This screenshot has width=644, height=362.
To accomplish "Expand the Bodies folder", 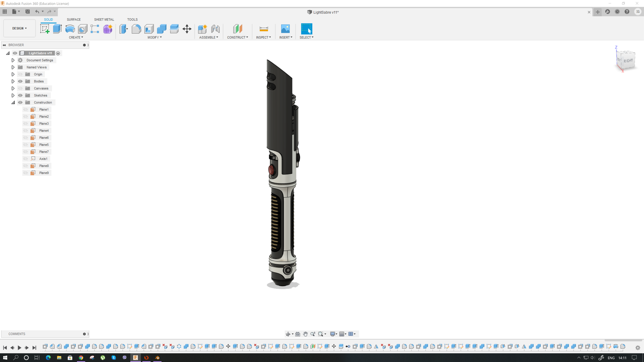I will click(13, 81).
